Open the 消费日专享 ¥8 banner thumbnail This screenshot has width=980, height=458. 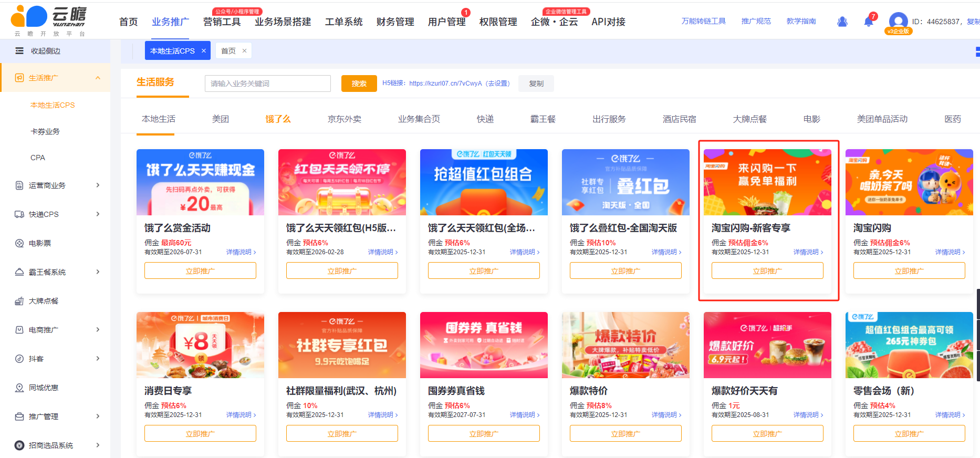click(200, 345)
